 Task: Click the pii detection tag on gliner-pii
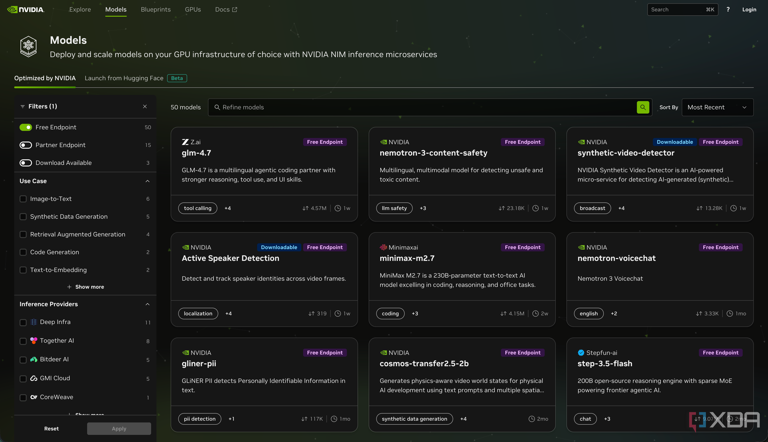pos(199,419)
